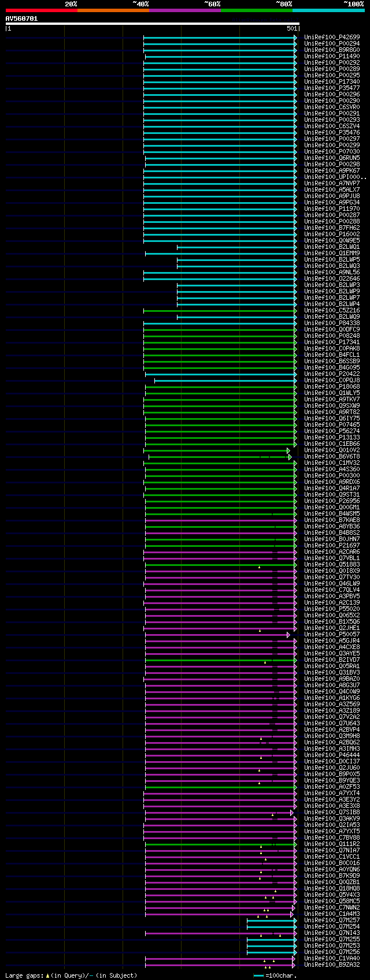This screenshot has width=370, height=980.
Task: Select hit UniRef100_P46444
Action: pos(332,755)
